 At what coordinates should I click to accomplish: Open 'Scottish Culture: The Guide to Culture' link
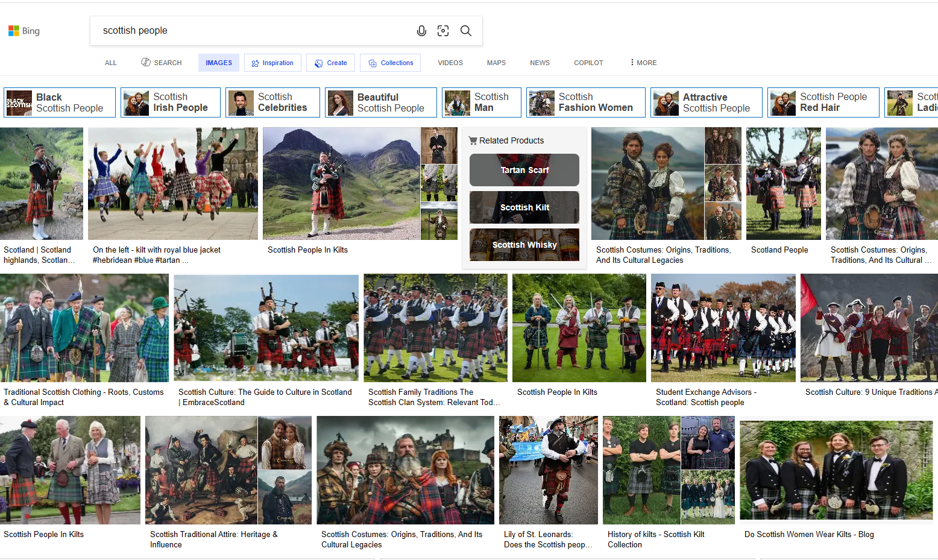[265, 397]
